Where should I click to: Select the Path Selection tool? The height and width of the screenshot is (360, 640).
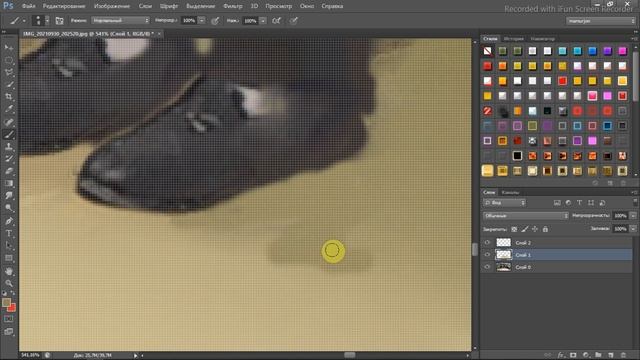click(9, 246)
